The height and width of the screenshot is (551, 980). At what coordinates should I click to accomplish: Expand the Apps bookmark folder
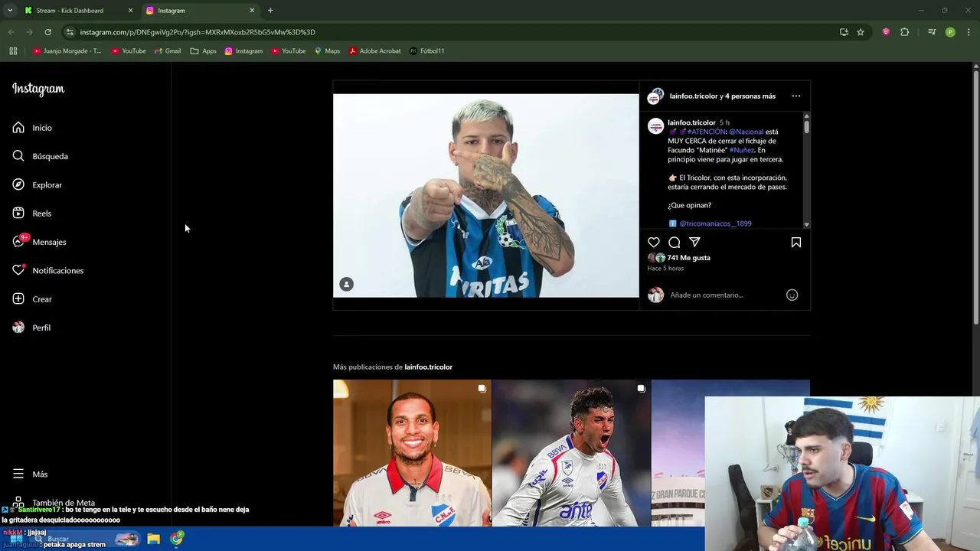tap(204, 51)
